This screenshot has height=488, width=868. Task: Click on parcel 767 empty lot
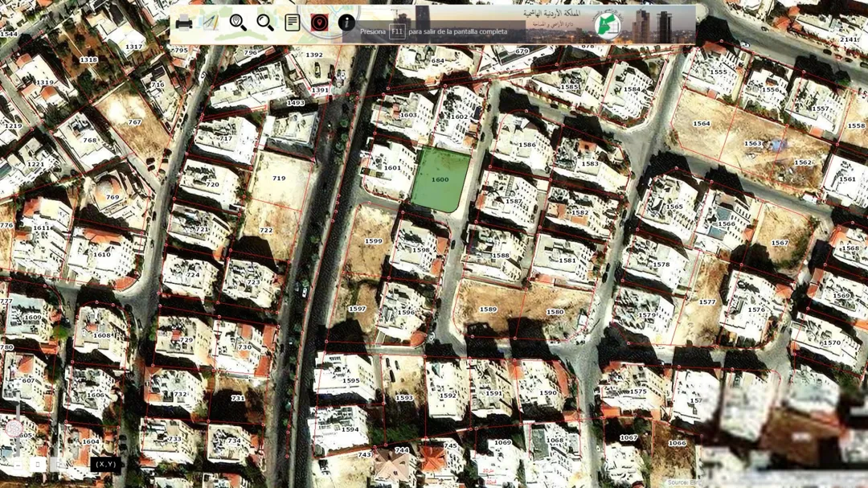point(134,122)
